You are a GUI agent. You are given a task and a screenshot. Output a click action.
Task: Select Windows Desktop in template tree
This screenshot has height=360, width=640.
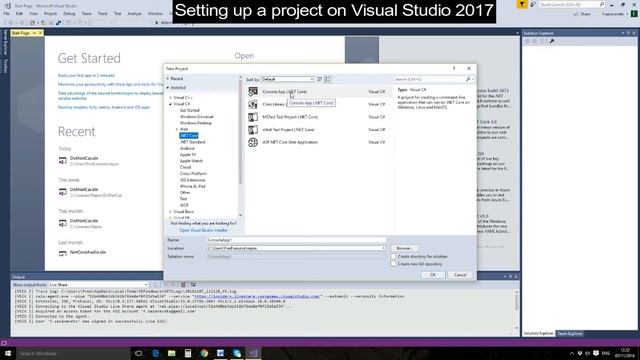[196, 123]
